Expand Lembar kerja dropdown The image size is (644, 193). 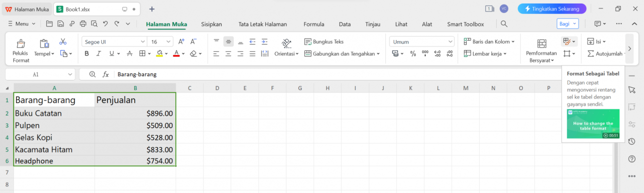point(505,53)
